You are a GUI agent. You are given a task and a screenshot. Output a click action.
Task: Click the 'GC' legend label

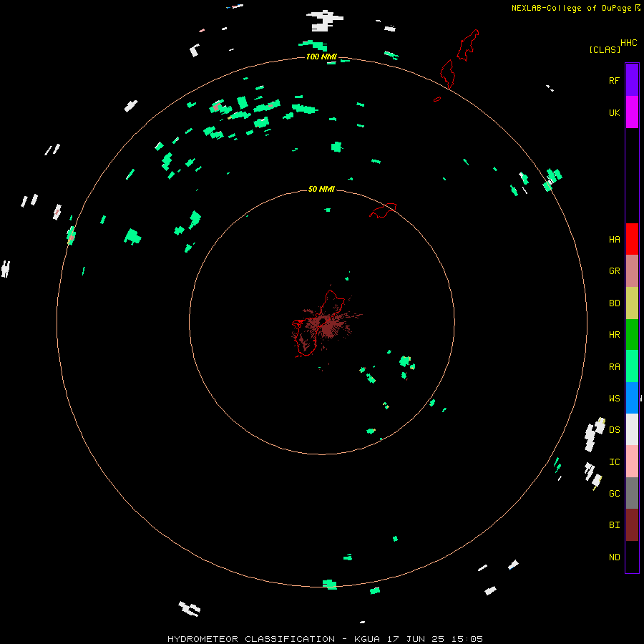[x=614, y=494]
